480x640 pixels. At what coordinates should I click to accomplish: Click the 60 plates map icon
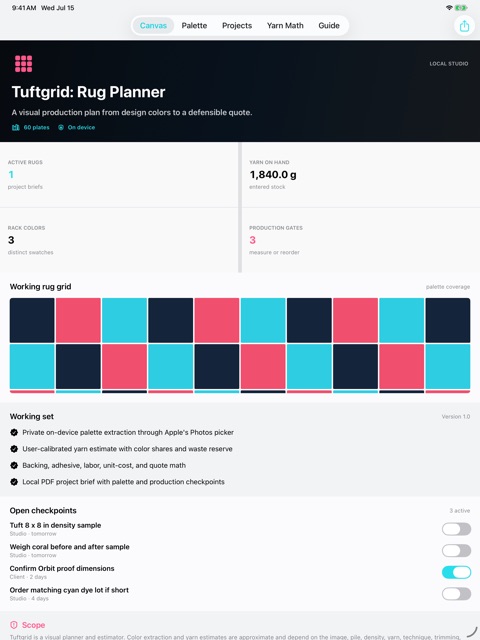click(x=16, y=127)
